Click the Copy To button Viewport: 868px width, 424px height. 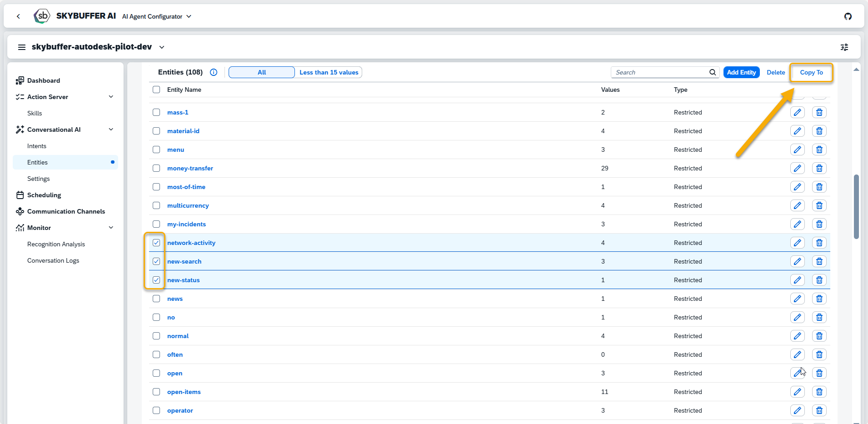coord(811,72)
